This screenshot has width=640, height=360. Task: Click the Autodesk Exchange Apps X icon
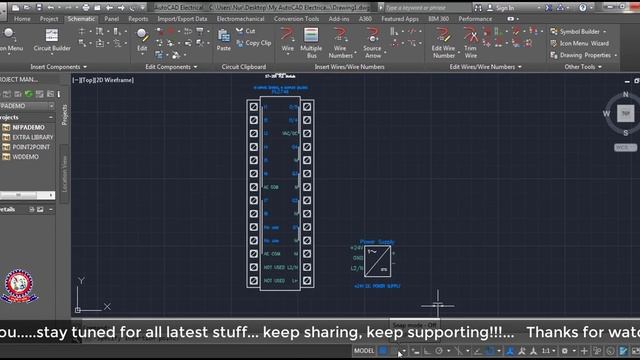point(549,8)
